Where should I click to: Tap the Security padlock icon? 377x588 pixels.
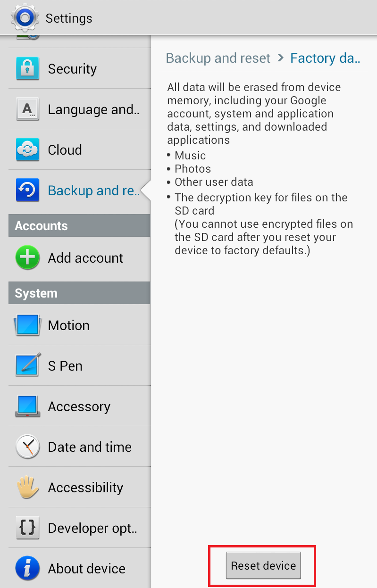28,68
